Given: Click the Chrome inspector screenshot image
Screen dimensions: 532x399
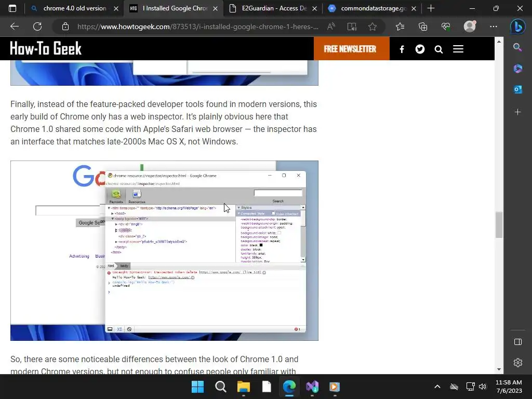Looking at the screenshot, I should coord(164,251).
